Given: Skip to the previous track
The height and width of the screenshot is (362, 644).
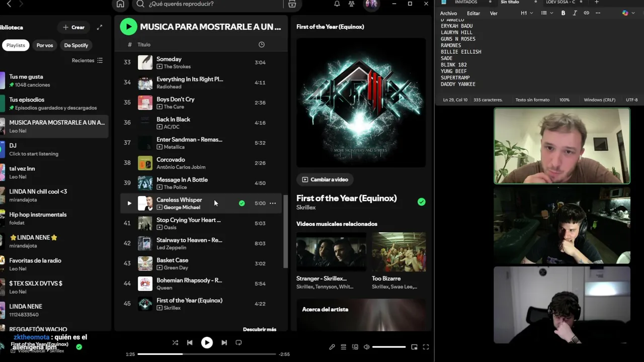Looking at the screenshot, I should click(190, 342).
